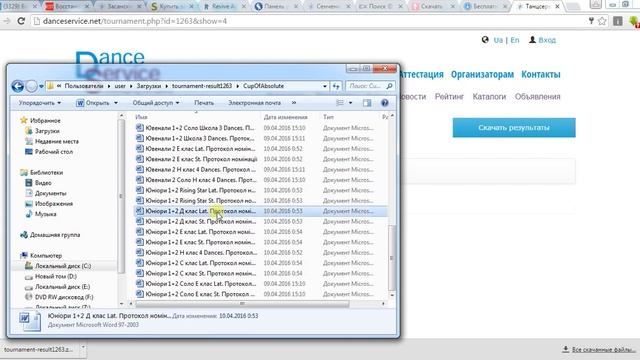Image resolution: width=640 pixels, height=360 pixels.
Task: Click user in breadcrumb path
Action: (x=120, y=86)
